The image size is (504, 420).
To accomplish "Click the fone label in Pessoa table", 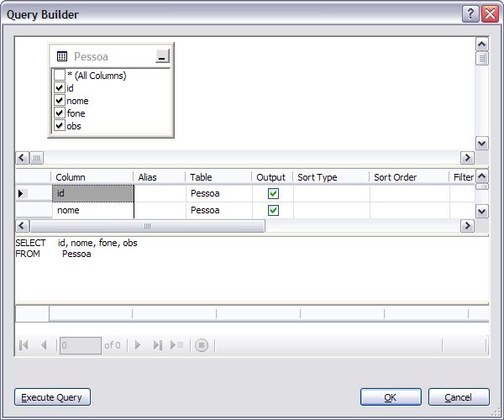I will pyautogui.click(x=76, y=113).
